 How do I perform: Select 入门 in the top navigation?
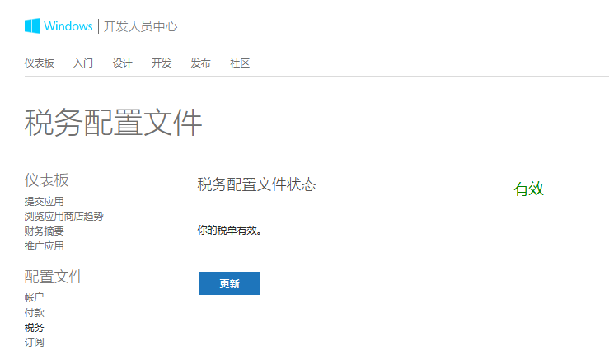click(x=83, y=63)
